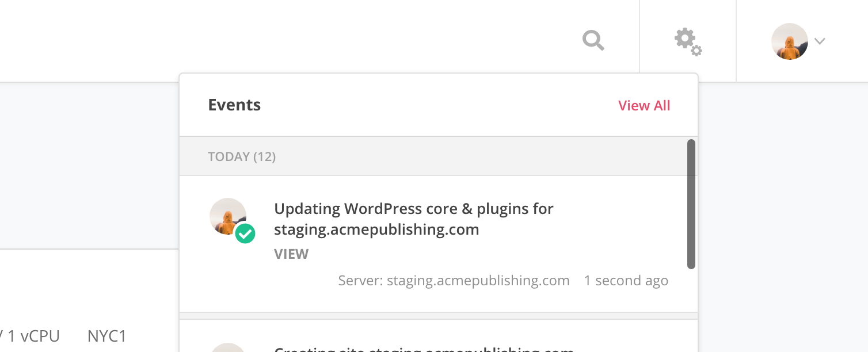Collapse the TODAY (12) section header

point(433,156)
